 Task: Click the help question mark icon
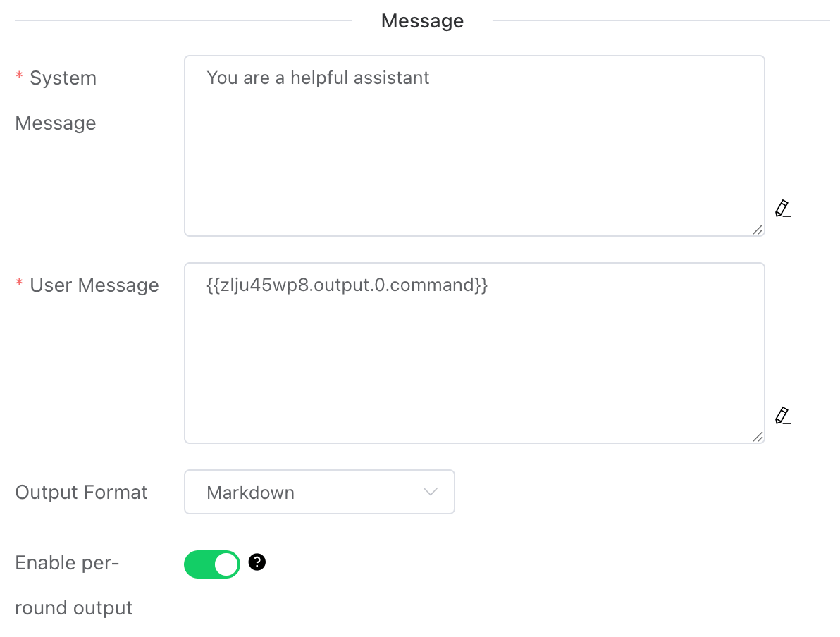tap(257, 562)
